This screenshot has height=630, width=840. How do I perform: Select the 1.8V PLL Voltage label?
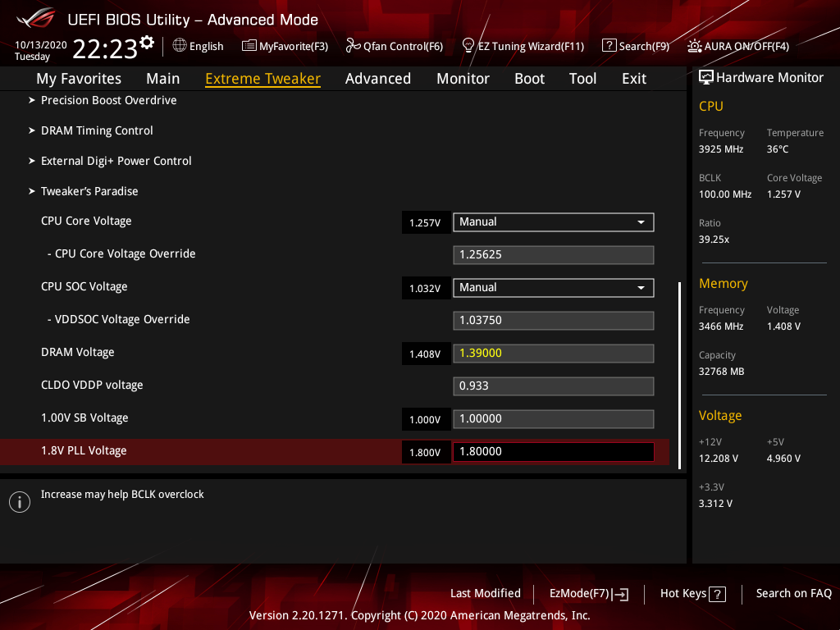tap(84, 450)
